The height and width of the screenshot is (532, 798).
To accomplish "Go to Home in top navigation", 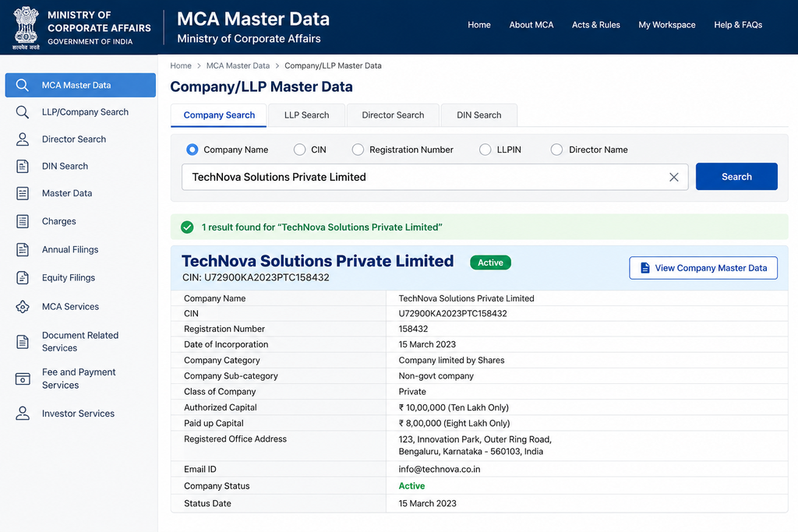I will [479, 25].
